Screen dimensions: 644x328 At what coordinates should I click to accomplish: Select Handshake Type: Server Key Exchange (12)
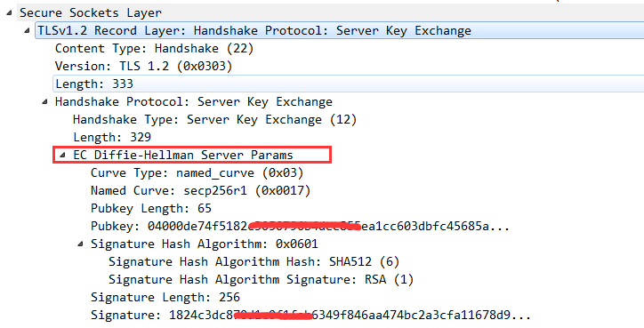214,119
